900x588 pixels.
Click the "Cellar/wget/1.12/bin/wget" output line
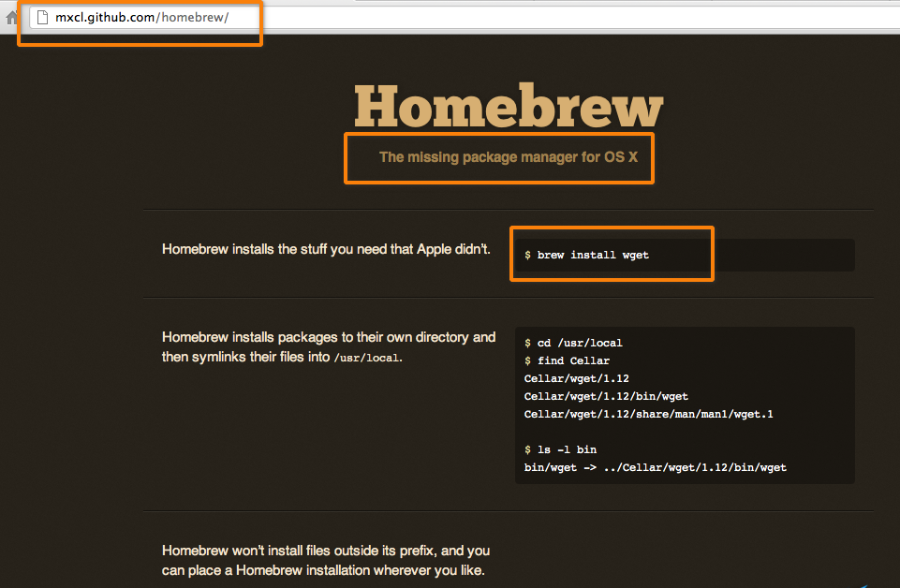(606, 396)
